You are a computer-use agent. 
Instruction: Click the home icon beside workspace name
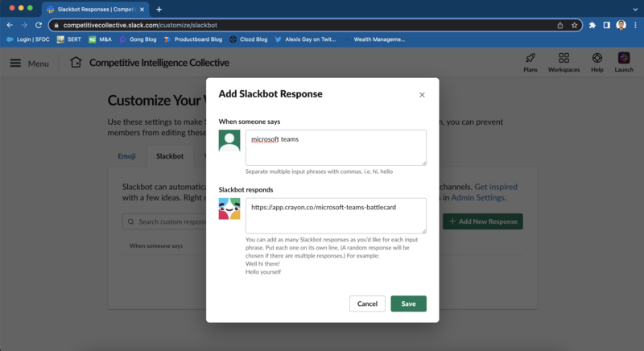[x=76, y=63]
